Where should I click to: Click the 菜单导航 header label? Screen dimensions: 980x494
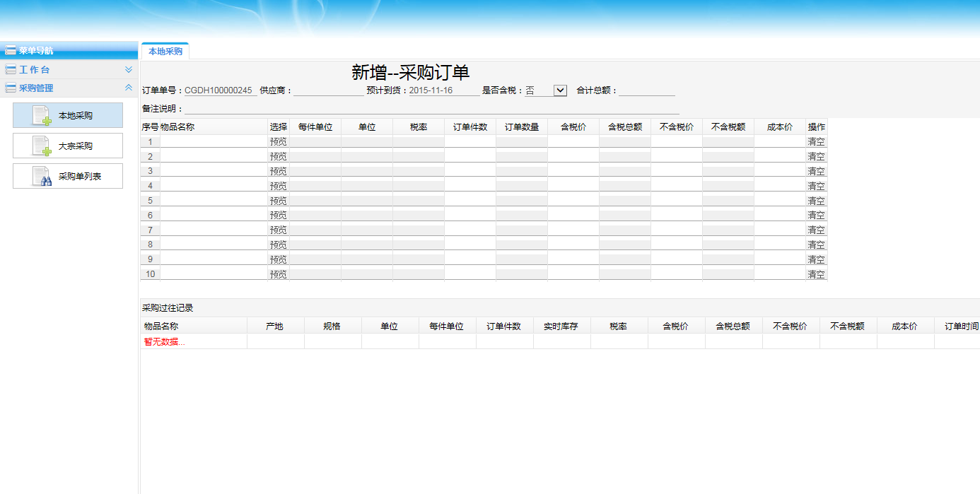(x=36, y=51)
